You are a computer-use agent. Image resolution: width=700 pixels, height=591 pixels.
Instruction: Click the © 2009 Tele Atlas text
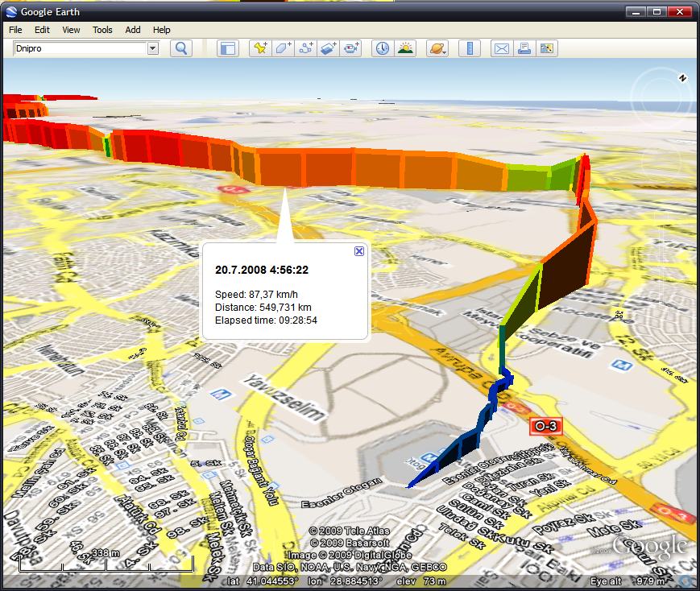point(349,531)
